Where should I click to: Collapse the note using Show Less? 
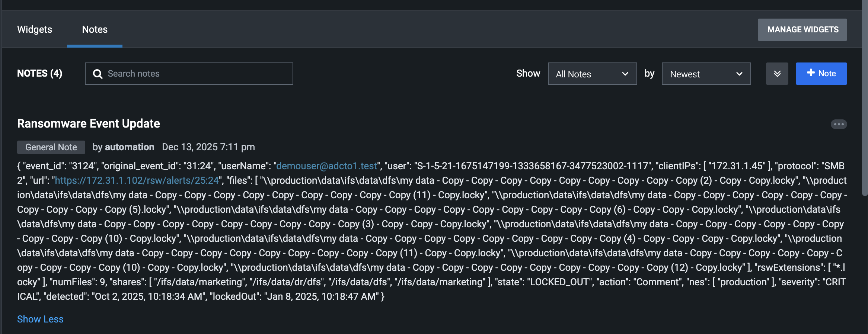(x=40, y=319)
